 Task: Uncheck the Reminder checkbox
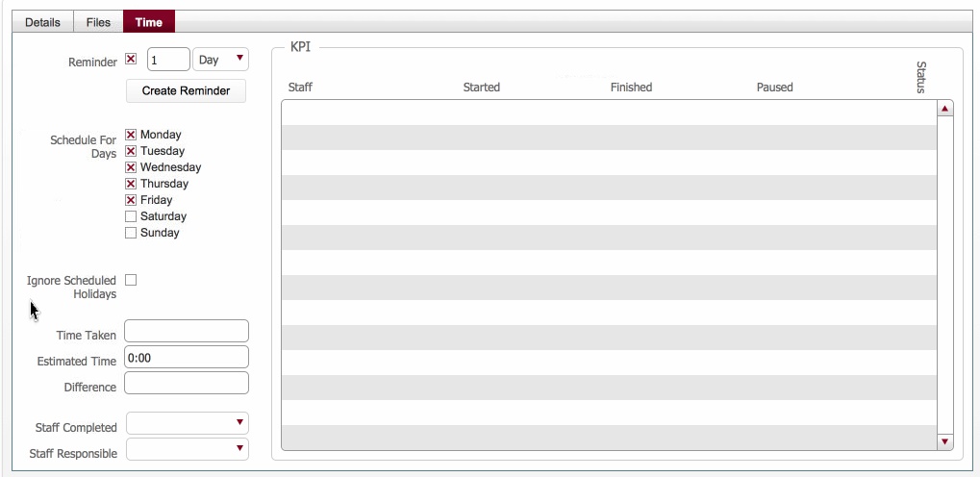pyautogui.click(x=131, y=60)
